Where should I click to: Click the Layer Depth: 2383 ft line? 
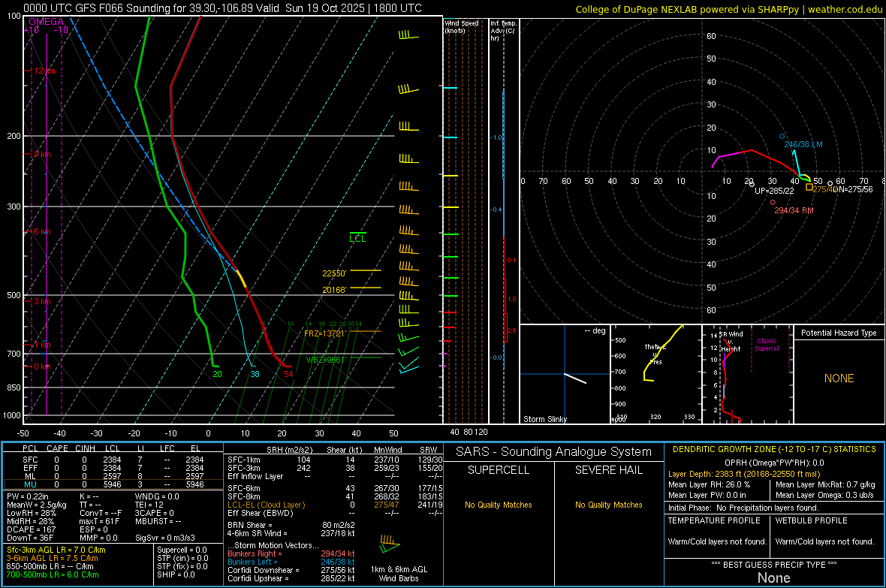pyautogui.click(x=743, y=474)
